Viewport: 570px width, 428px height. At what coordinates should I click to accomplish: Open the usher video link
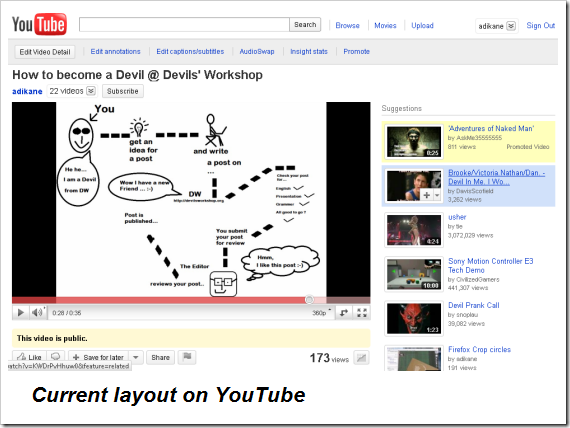457,217
